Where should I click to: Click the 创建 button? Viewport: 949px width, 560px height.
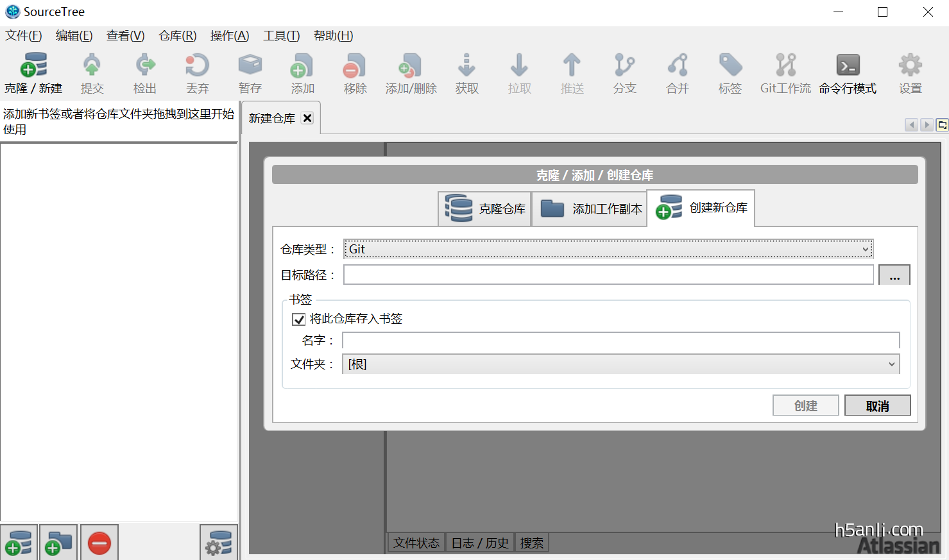(806, 405)
